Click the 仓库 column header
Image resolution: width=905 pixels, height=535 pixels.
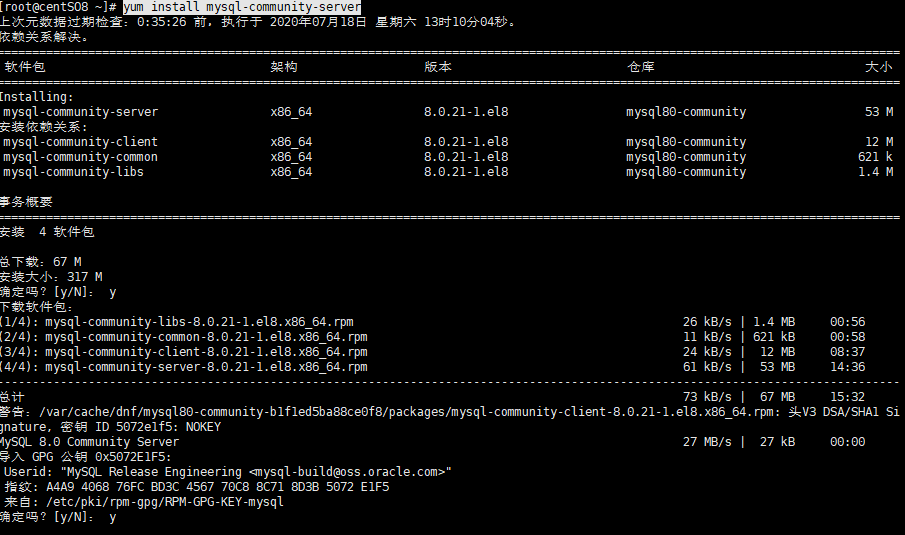(x=641, y=67)
